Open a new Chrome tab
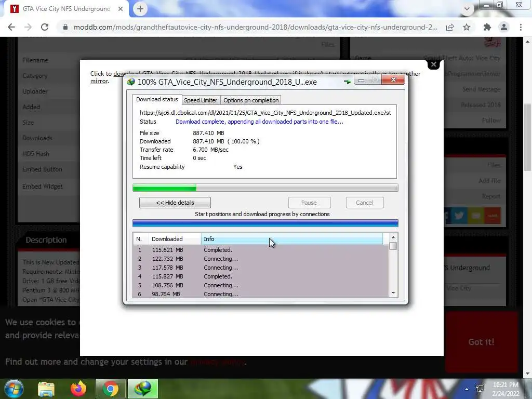Viewport: 532px width, 399px height. click(140, 9)
